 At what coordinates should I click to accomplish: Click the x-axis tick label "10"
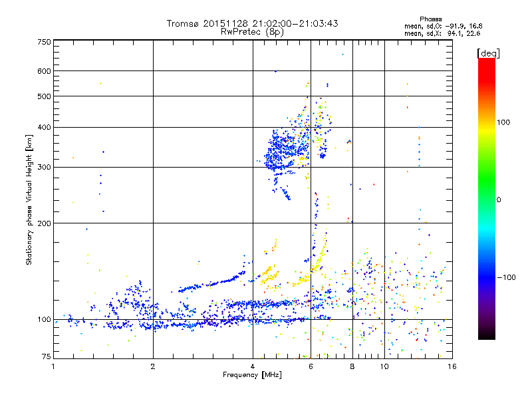[x=384, y=366]
